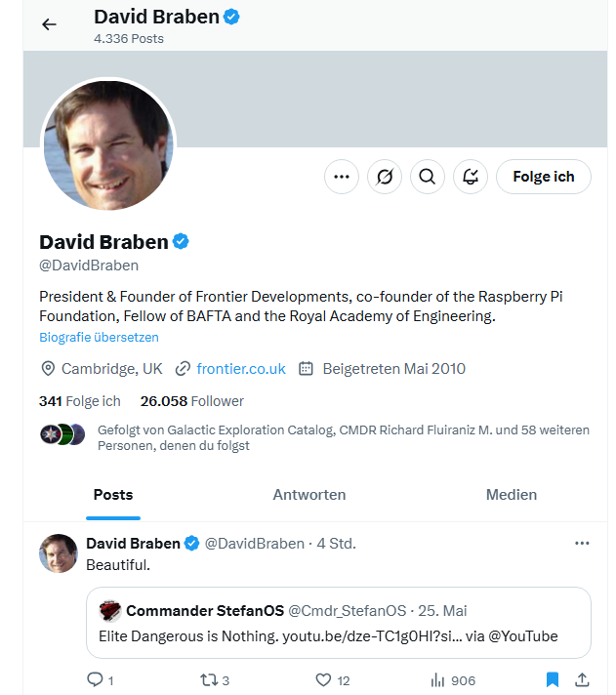Image resolution: width=616 pixels, height=695 pixels.
Task: View the 26.058 Follower list
Action: [x=192, y=401]
